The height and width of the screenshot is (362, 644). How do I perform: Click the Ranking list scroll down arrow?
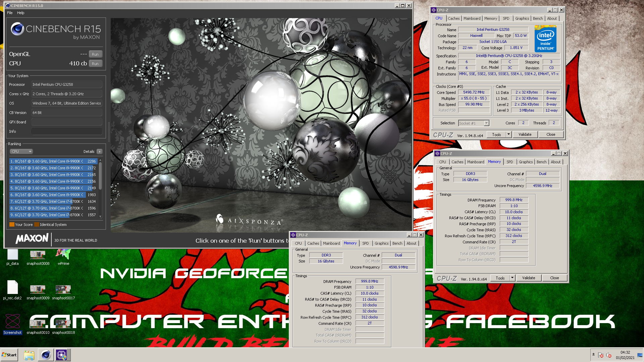pyautogui.click(x=100, y=217)
